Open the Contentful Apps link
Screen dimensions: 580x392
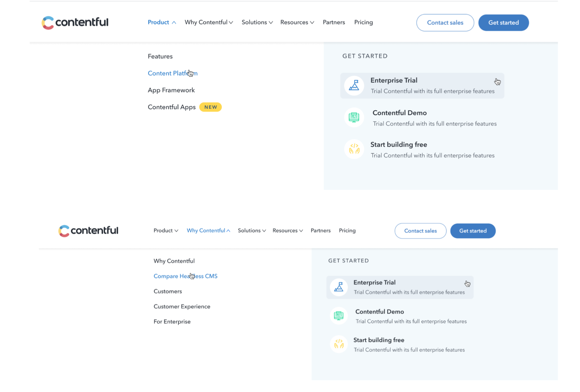click(x=172, y=107)
